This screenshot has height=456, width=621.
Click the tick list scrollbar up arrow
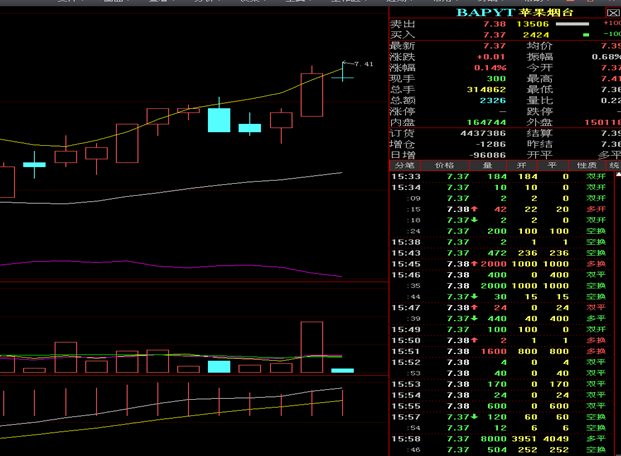tap(618, 174)
